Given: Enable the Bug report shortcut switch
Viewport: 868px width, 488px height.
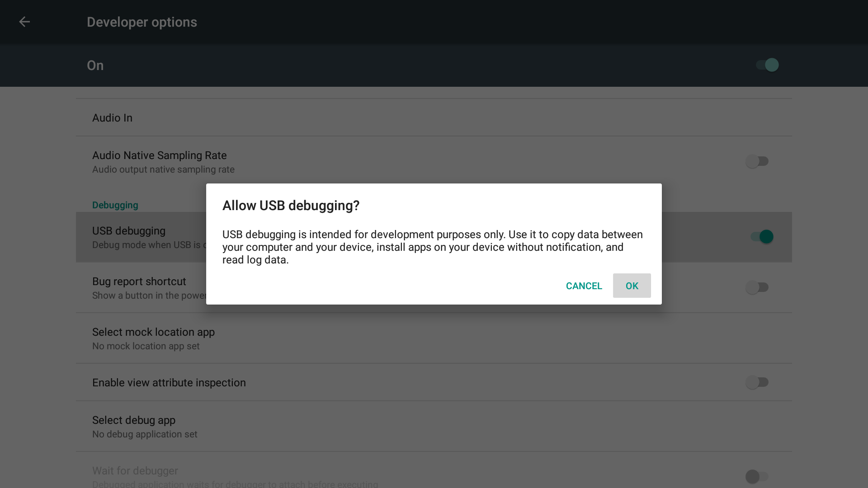Looking at the screenshot, I should 757,287.
